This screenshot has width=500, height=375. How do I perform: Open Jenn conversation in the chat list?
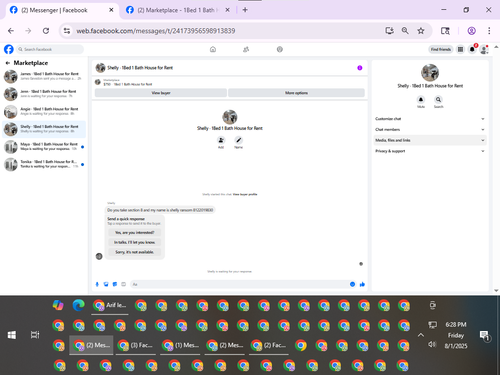(x=44, y=94)
